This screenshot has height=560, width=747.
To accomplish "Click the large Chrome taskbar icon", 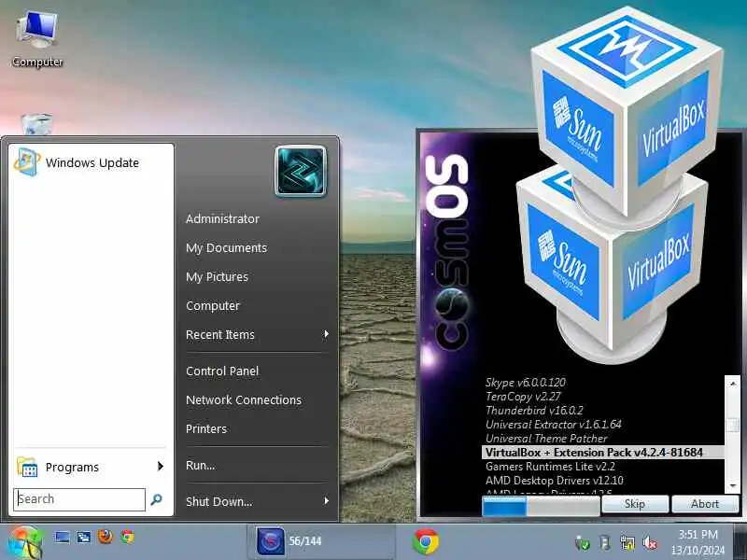I will [426, 541].
